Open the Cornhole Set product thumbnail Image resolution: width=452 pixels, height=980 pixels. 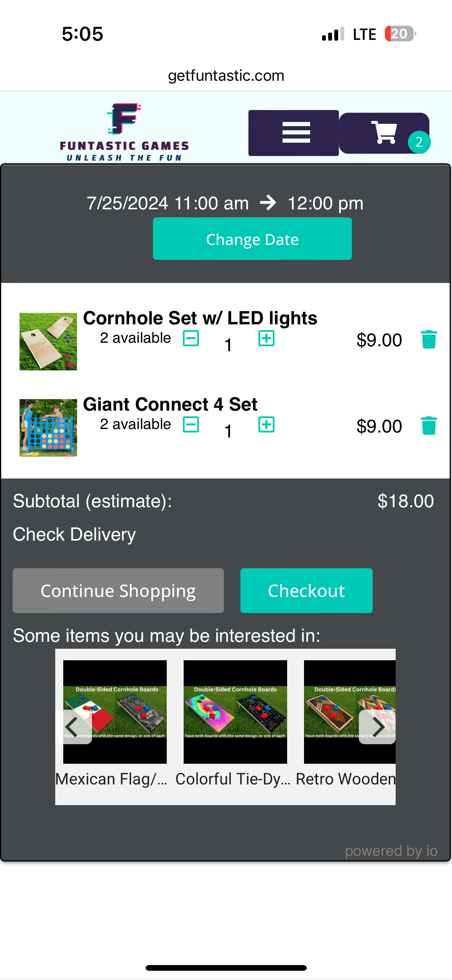(48, 341)
